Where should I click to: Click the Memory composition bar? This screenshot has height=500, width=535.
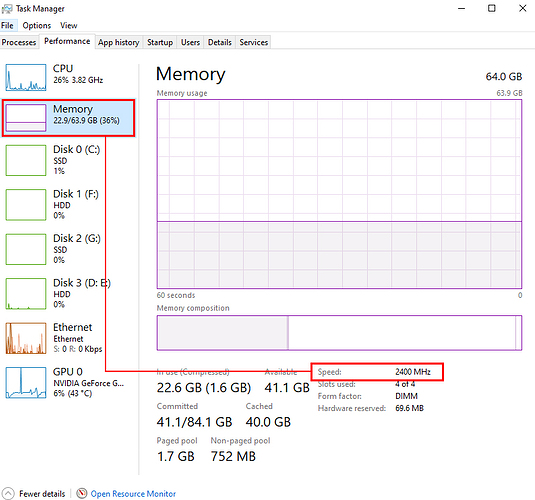[339, 333]
